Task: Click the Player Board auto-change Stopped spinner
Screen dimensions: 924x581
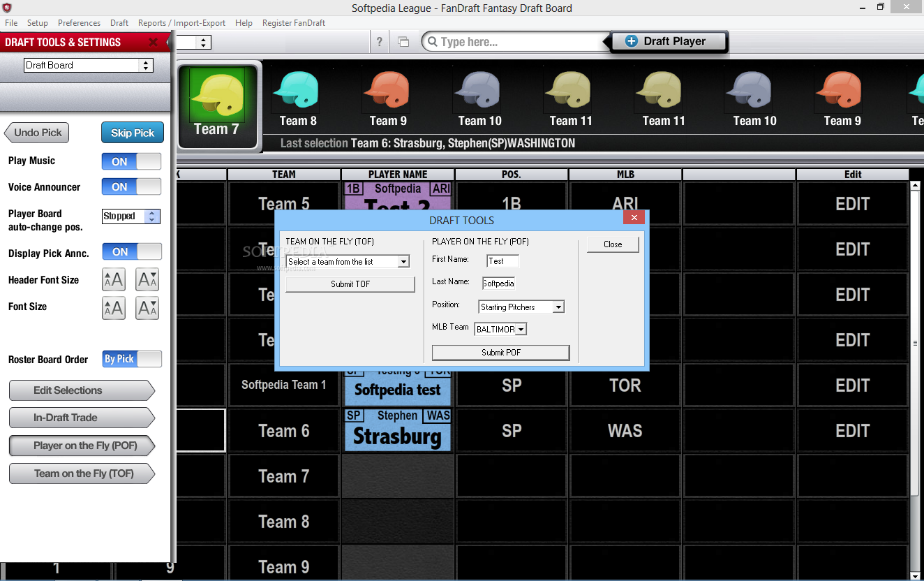Action: tap(152, 216)
